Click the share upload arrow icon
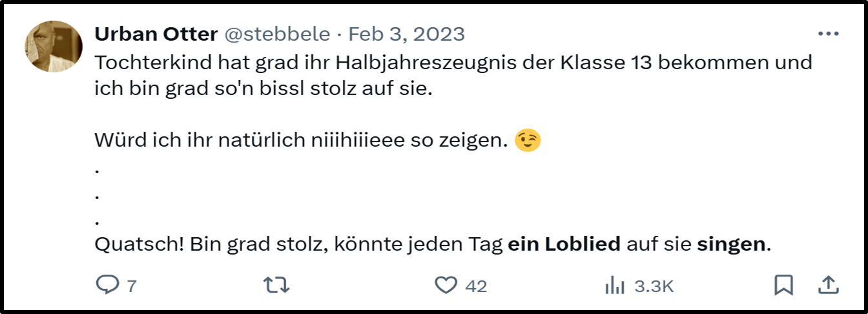Image resolution: width=868 pixels, height=314 pixels. 829,285
